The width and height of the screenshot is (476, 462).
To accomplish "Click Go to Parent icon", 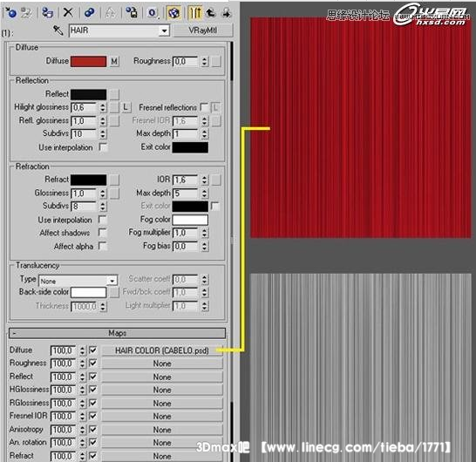I will click(x=211, y=13).
